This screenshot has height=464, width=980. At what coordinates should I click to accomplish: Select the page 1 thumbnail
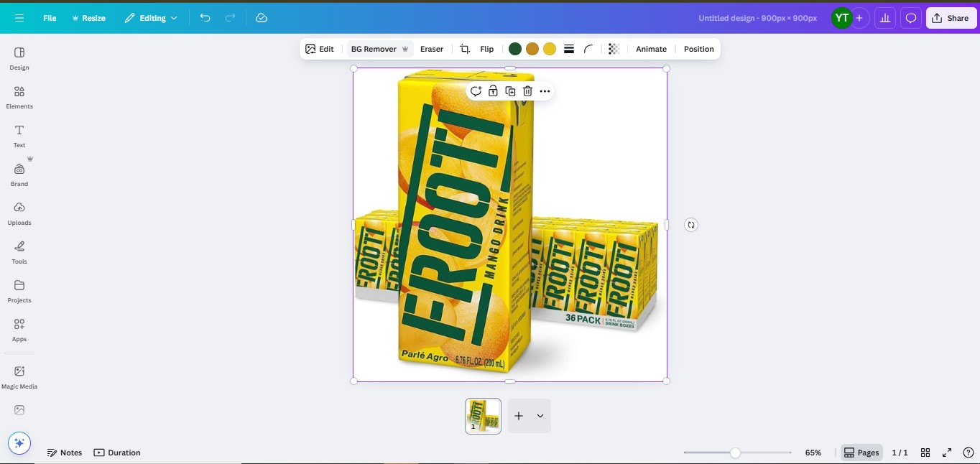point(482,415)
